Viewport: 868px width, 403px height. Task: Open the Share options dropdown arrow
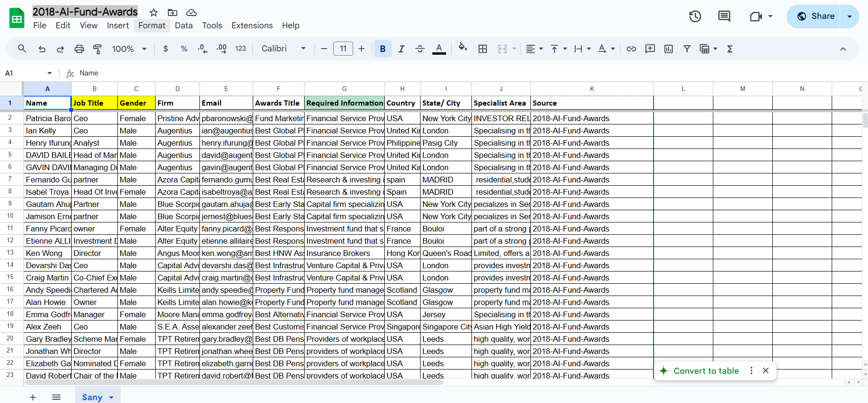pos(850,16)
